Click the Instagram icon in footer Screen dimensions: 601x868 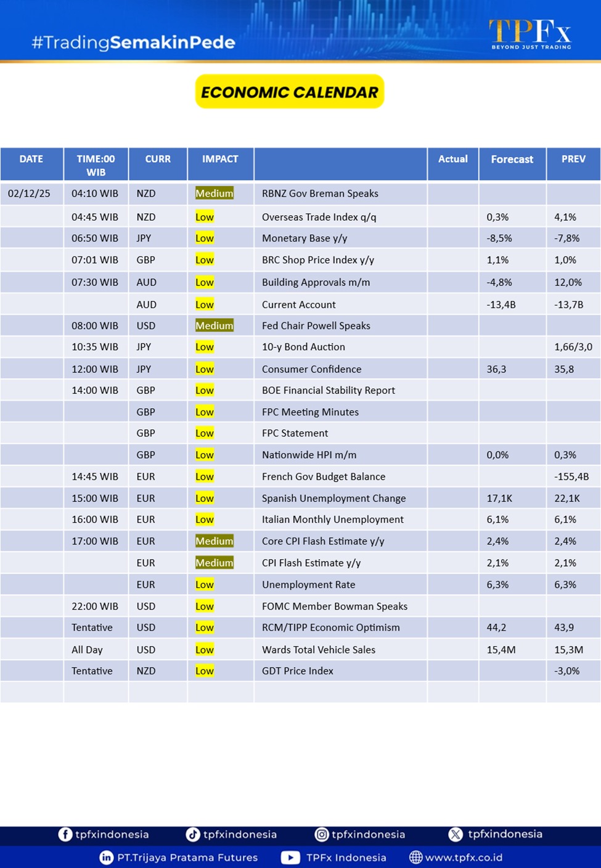[x=321, y=834]
